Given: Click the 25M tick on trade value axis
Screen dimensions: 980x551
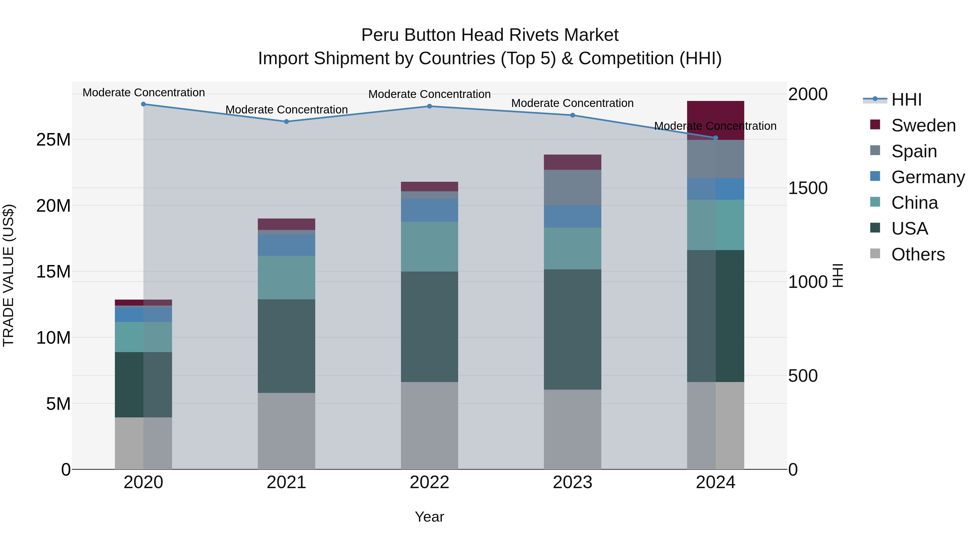Looking at the screenshot, I should coord(53,140).
